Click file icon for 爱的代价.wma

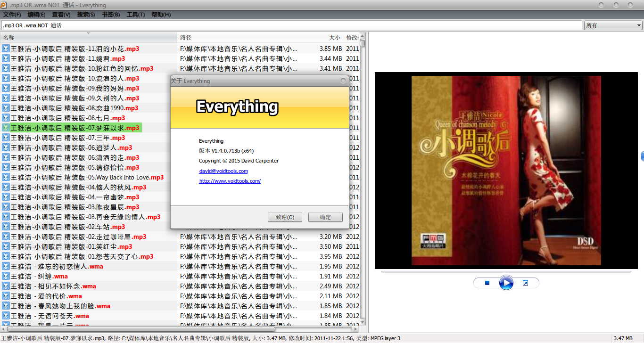[6, 296]
